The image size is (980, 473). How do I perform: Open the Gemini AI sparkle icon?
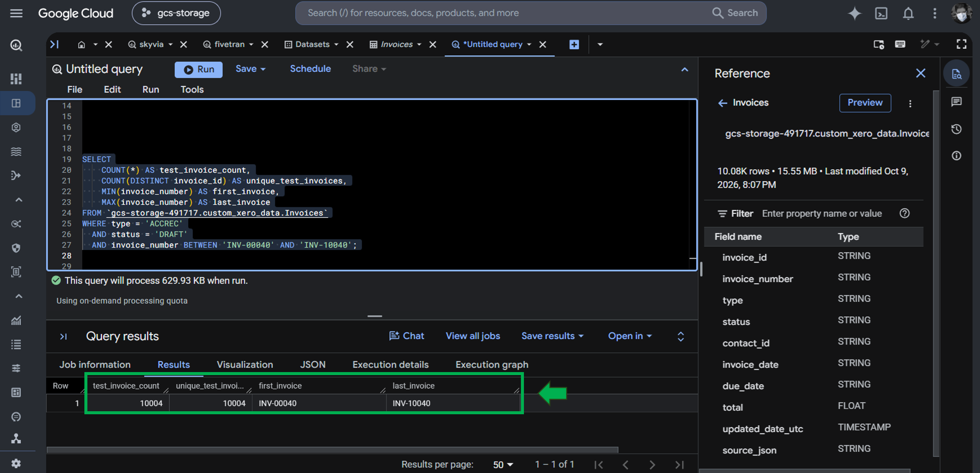point(854,13)
